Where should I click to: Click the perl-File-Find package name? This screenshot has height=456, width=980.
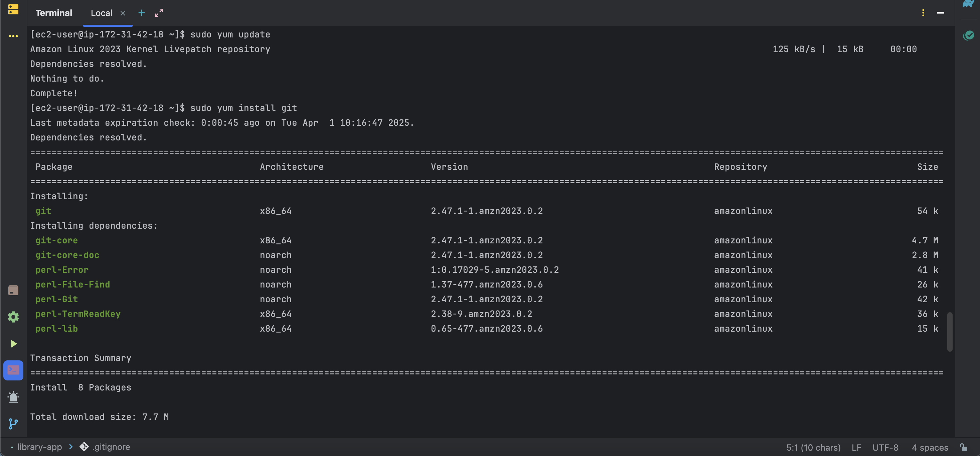(x=73, y=284)
